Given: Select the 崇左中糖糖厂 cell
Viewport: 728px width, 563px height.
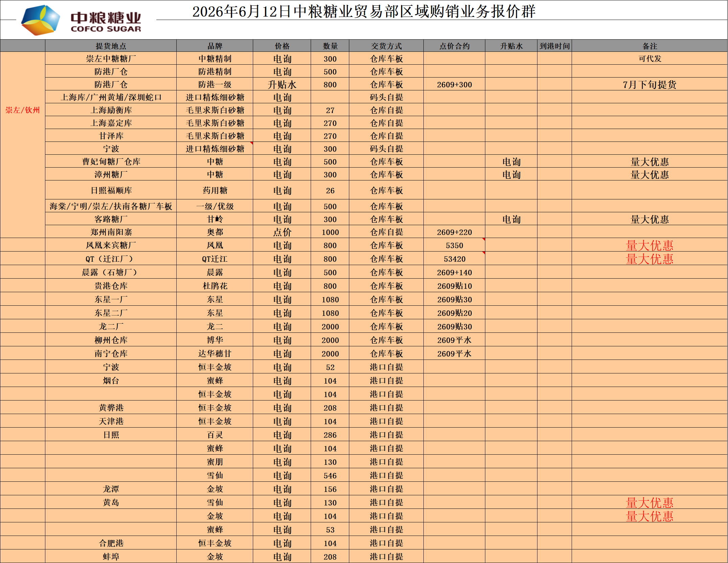Looking at the screenshot, I should (111, 59).
